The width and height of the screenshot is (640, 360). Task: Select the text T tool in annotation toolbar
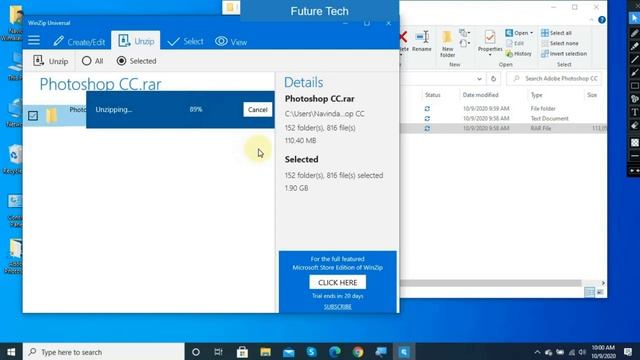[634, 112]
